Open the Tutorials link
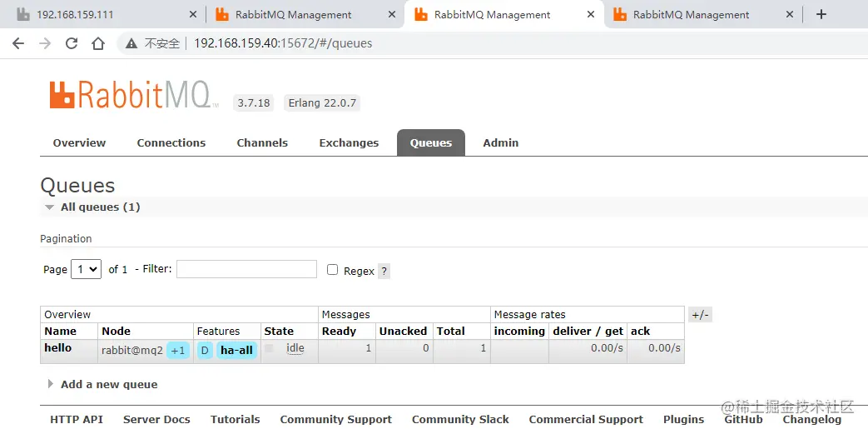Screen dimensions: 868x429 coord(236,420)
